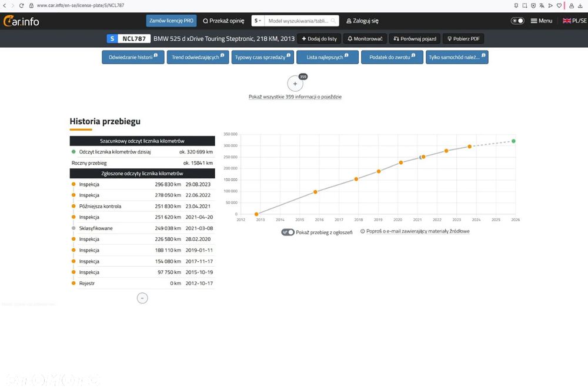Select the Sklasyfikowane 249 038 km row
The width and height of the screenshot is (588, 392).
tap(142, 228)
